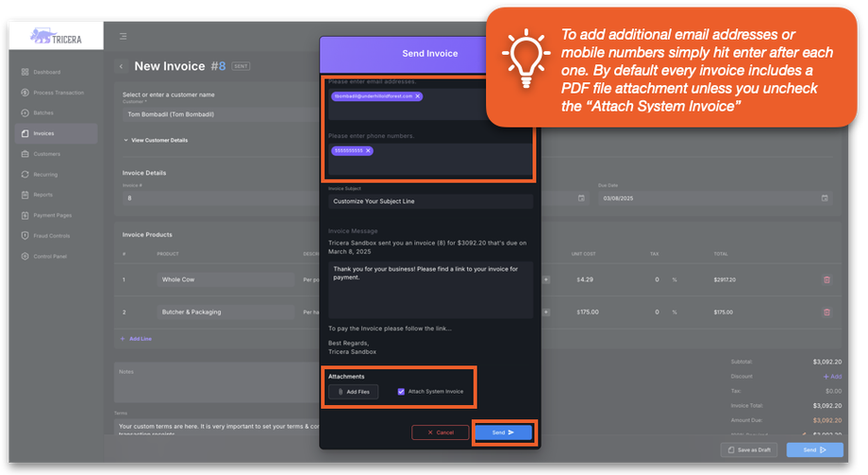Screen dimensions: 868x475
Task: Click the Whole Cow total $2917.20
Action: click(x=725, y=280)
